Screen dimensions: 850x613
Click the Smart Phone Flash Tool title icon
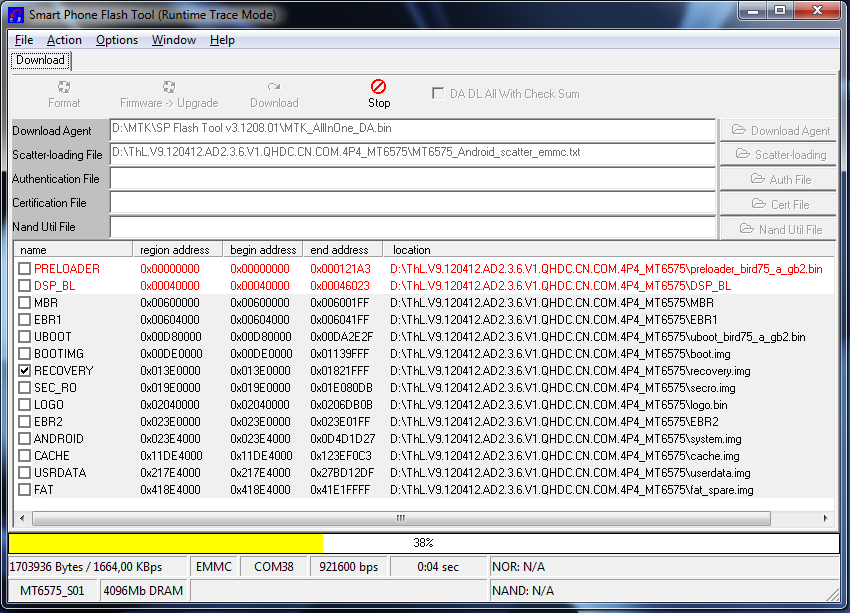pyautogui.click(x=16, y=15)
